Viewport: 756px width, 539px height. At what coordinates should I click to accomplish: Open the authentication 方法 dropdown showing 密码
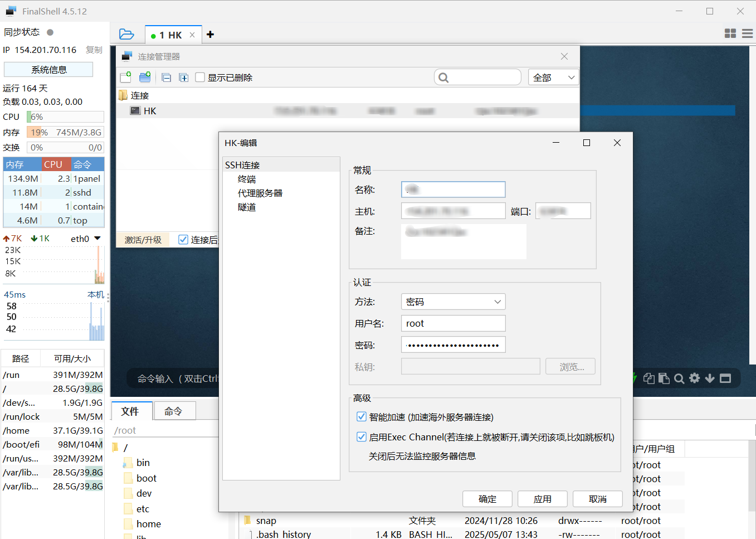coord(453,302)
